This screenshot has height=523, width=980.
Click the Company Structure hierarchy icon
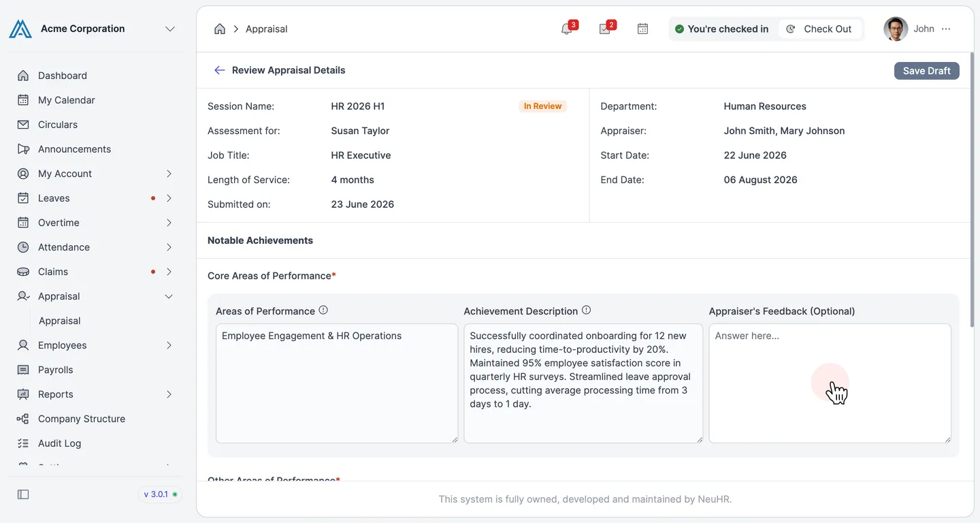coord(23,419)
